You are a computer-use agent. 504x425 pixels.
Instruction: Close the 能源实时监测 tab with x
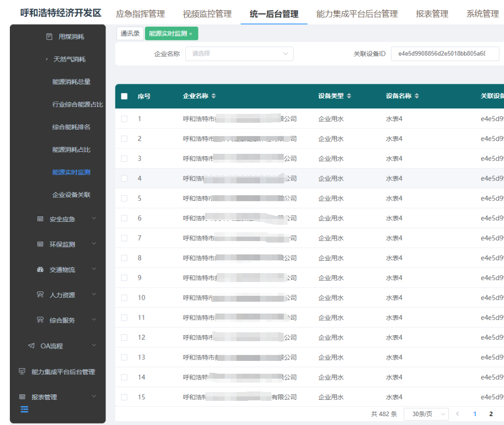(x=191, y=34)
